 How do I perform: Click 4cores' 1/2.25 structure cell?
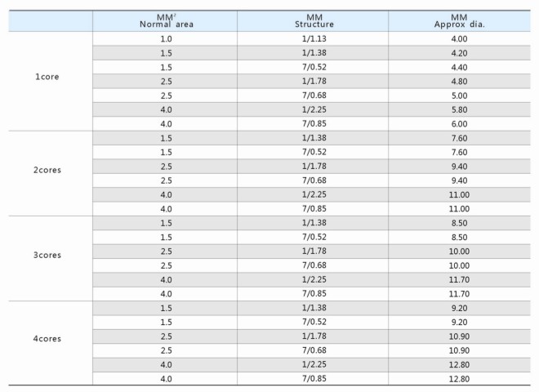pyautogui.click(x=313, y=365)
